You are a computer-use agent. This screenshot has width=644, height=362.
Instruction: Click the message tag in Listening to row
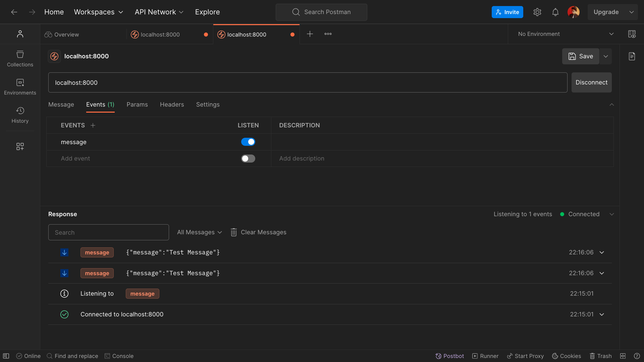[x=143, y=294]
